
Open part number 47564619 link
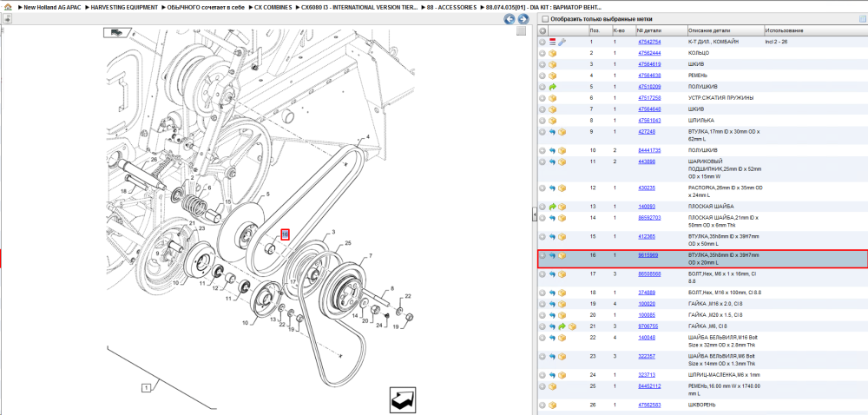coord(649,65)
